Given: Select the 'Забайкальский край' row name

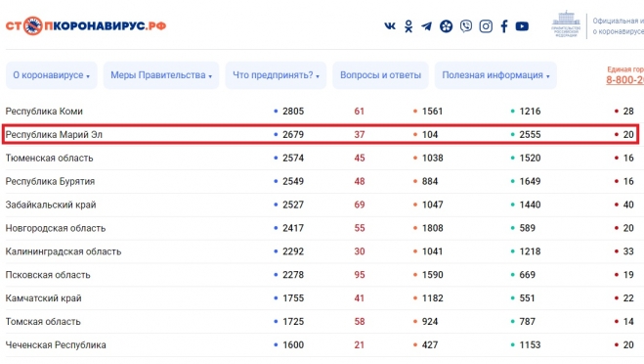Looking at the screenshot, I should pos(51,205).
